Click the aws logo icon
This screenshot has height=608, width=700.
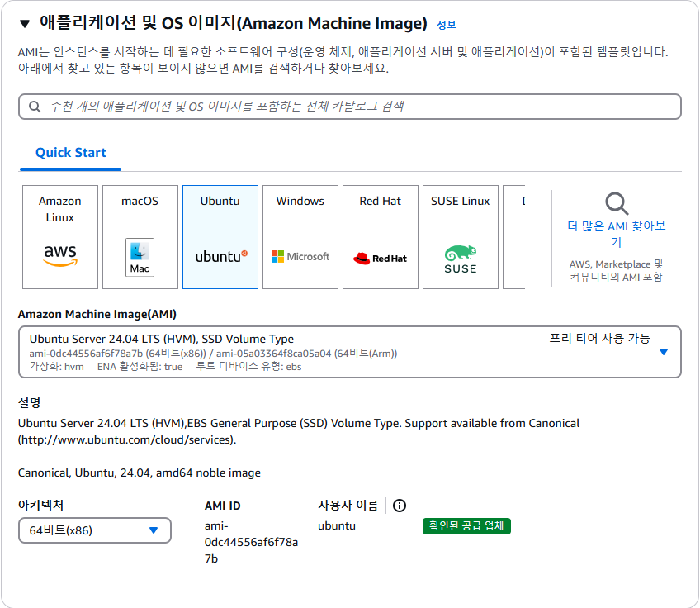coord(60,256)
